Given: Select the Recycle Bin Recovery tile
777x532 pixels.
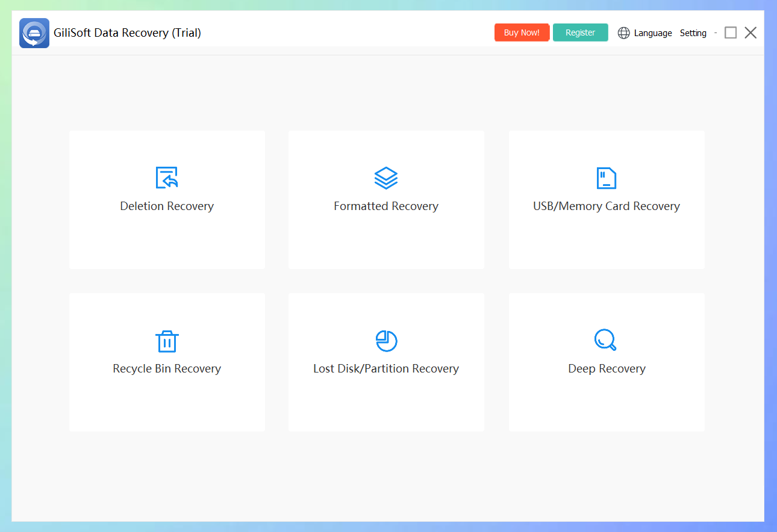Looking at the screenshot, I should (x=167, y=362).
